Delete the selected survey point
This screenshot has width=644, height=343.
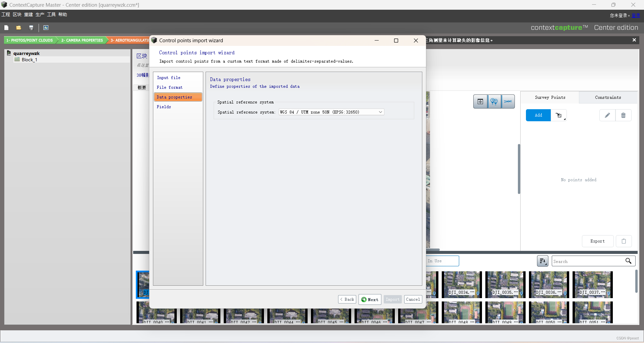click(624, 115)
